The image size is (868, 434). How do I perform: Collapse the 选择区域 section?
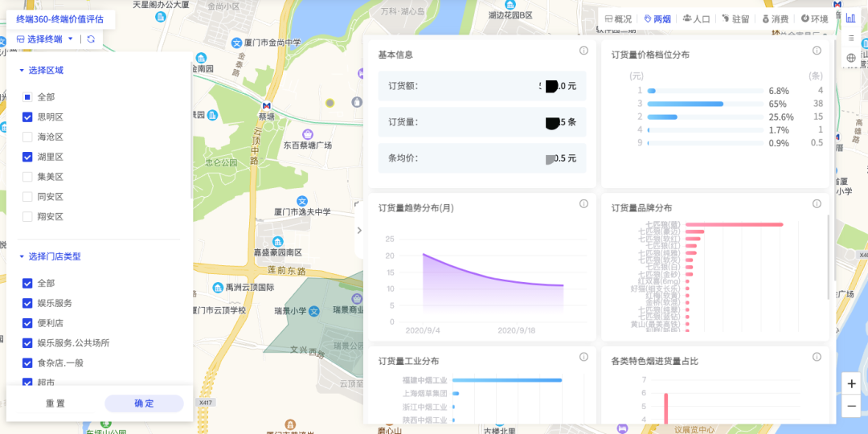pos(22,71)
